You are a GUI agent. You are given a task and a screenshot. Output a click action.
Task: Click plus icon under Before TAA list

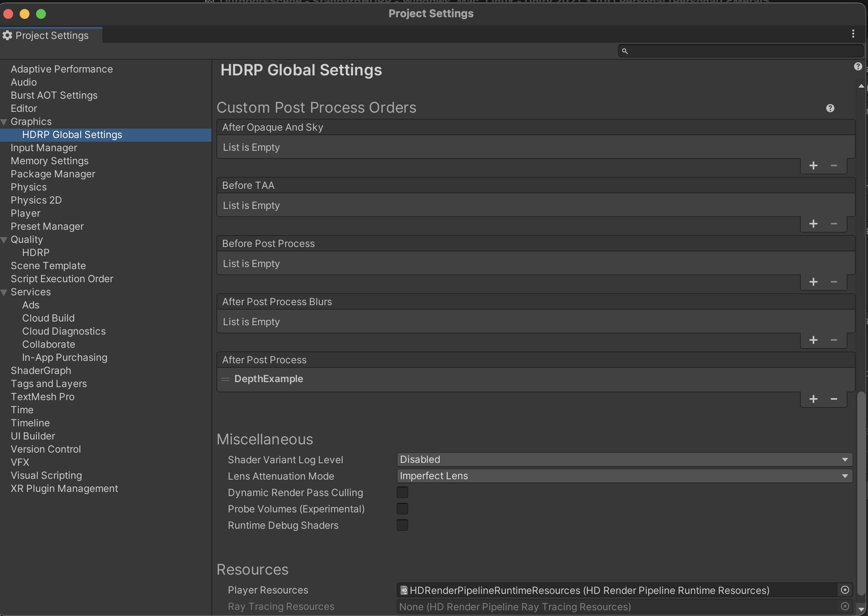tap(813, 224)
